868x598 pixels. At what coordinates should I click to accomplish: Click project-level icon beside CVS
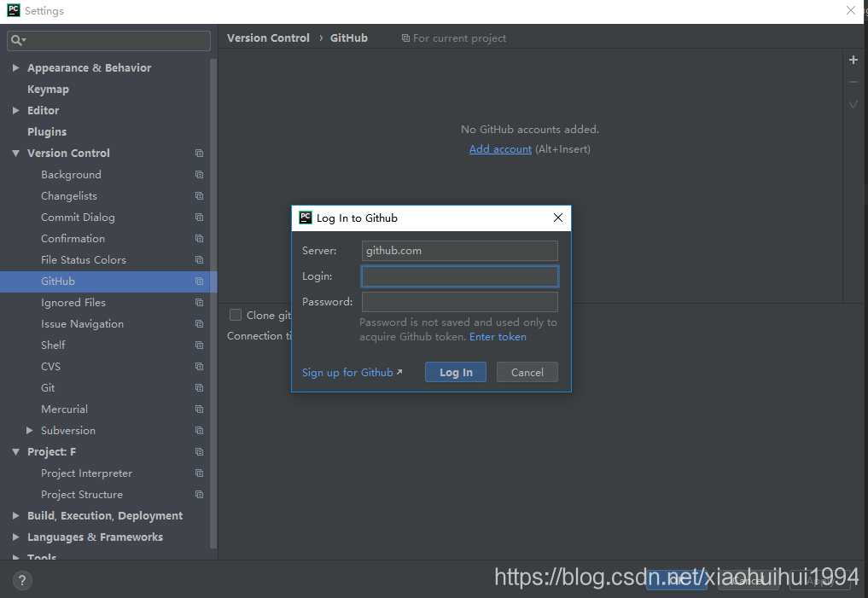click(x=199, y=367)
